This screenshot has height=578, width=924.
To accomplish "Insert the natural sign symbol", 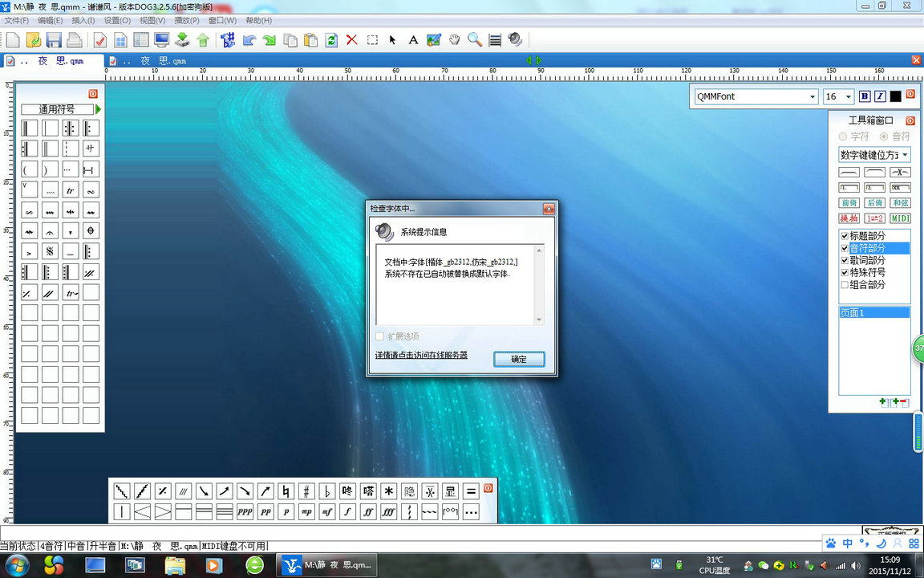I will [x=286, y=491].
